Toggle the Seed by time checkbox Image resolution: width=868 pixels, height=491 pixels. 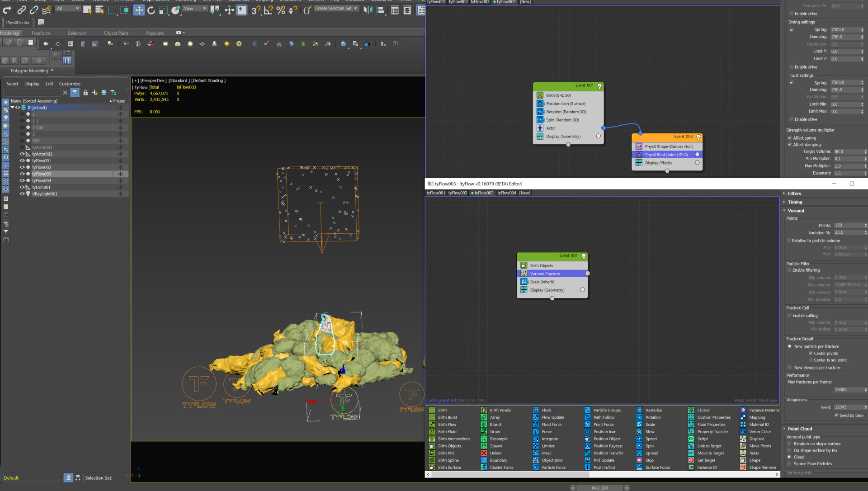(836, 415)
